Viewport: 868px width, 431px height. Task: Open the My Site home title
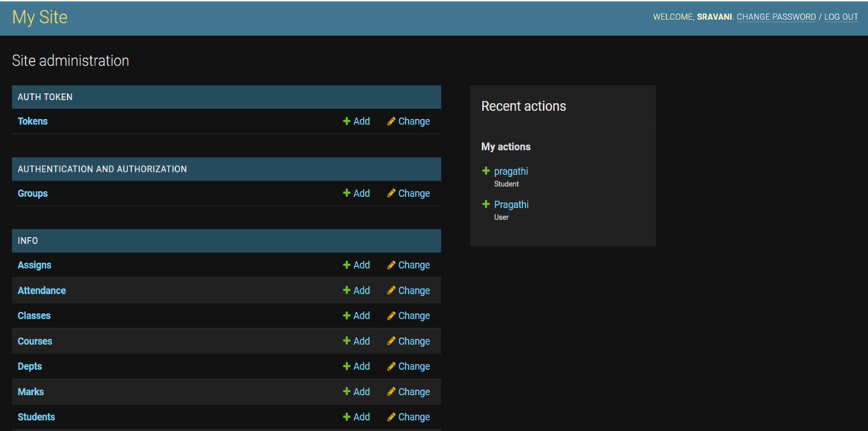click(x=39, y=17)
